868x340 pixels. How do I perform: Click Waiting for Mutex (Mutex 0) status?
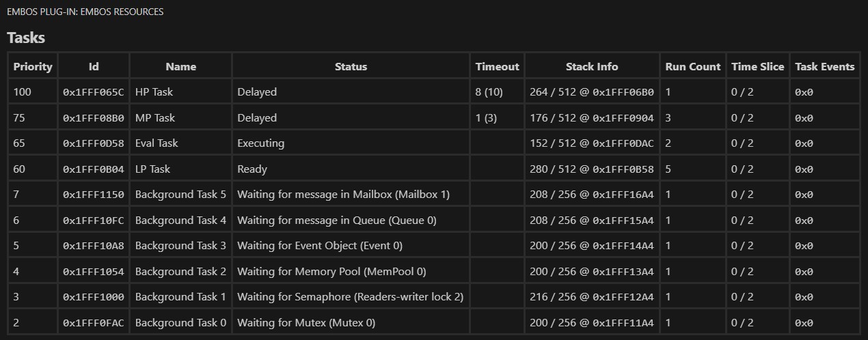click(x=306, y=323)
